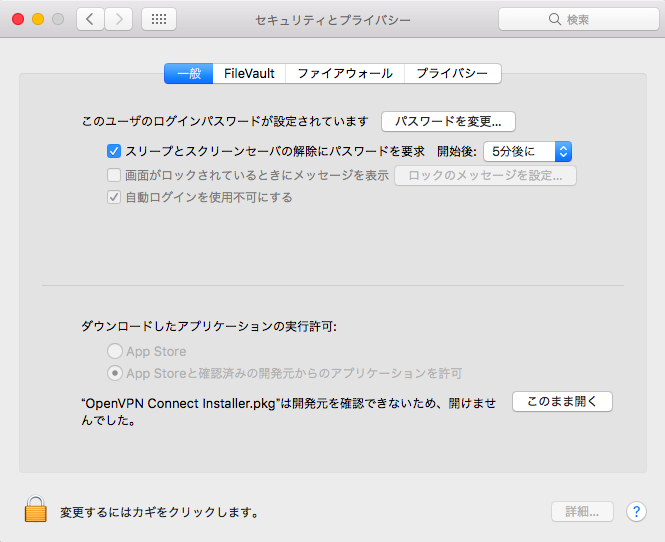Viewport: 665px width, 542px height.
Task: Go back with the left chevron
Action: coord(90,19)
